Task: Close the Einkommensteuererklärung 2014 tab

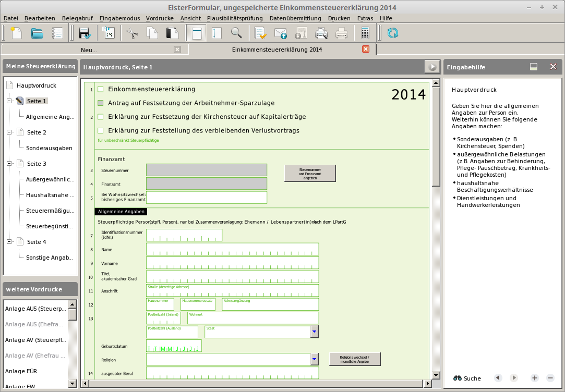Action: pyautogui.click(x=366, y=49)
